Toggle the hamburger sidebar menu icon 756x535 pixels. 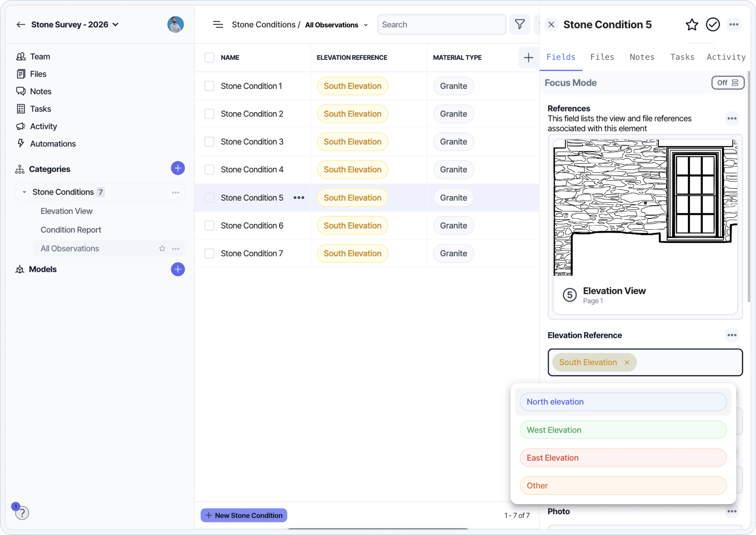(218, 24)
